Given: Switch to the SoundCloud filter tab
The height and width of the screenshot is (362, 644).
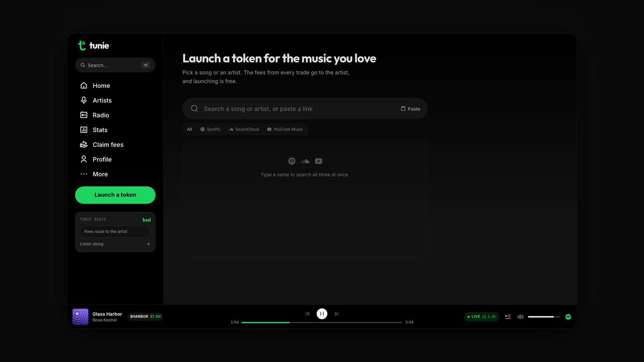Looking at the screenshot, I should click(244, 129).
